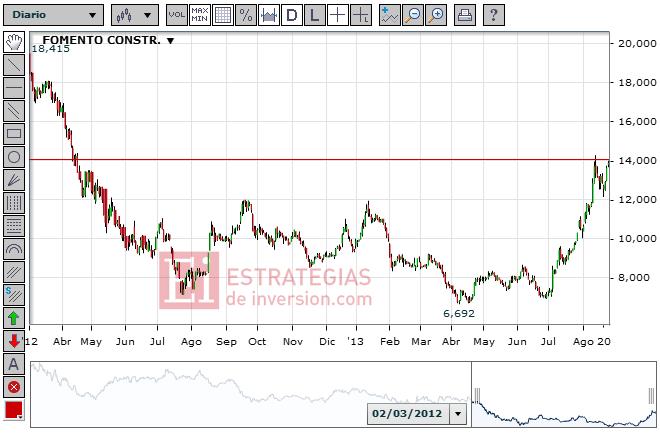Open the red drawing color swatch

(14, 410)
